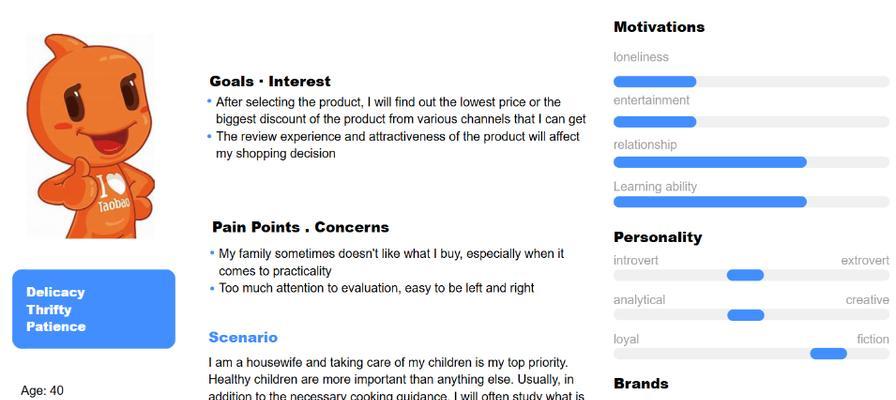The image size is (896, 400).
Task: Click the Age: 40 text
Action: pos(42,391)
